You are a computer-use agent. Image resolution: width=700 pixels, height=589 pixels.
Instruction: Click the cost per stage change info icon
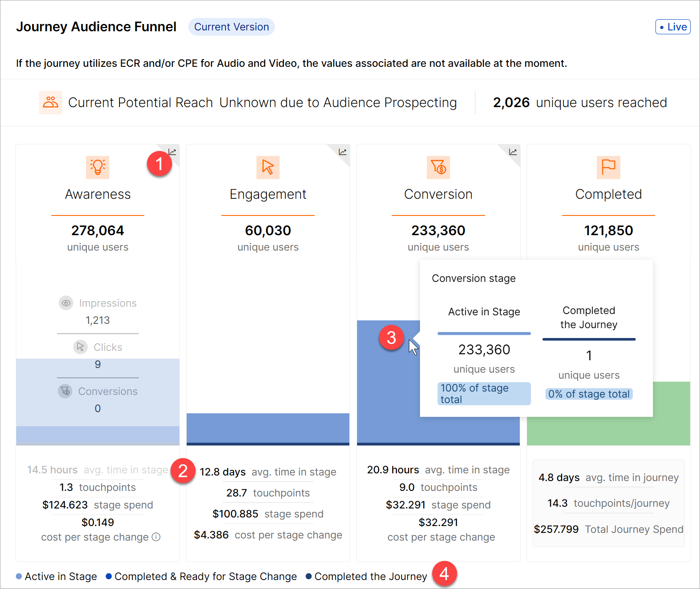pyautogui.click(x=156, y=537)
